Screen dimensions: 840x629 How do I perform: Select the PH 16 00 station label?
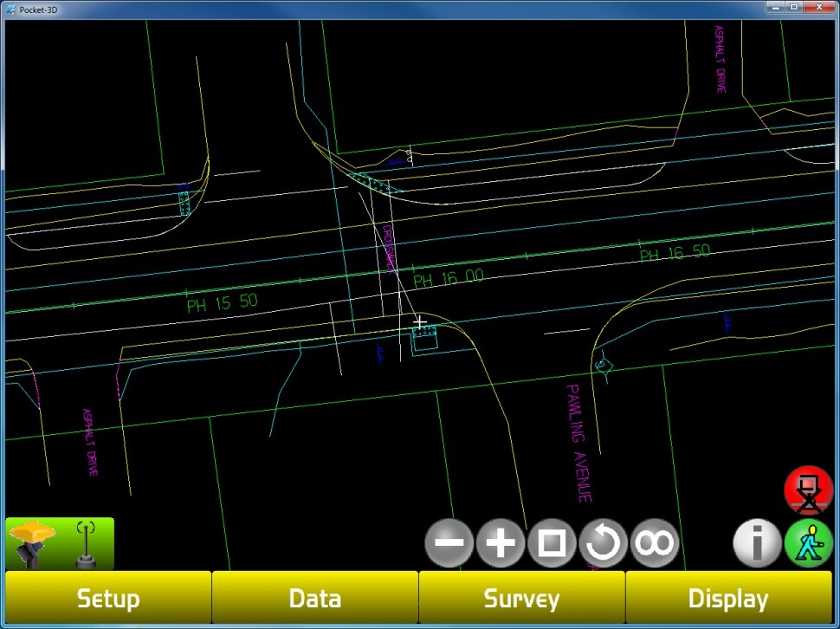(448, 278)
